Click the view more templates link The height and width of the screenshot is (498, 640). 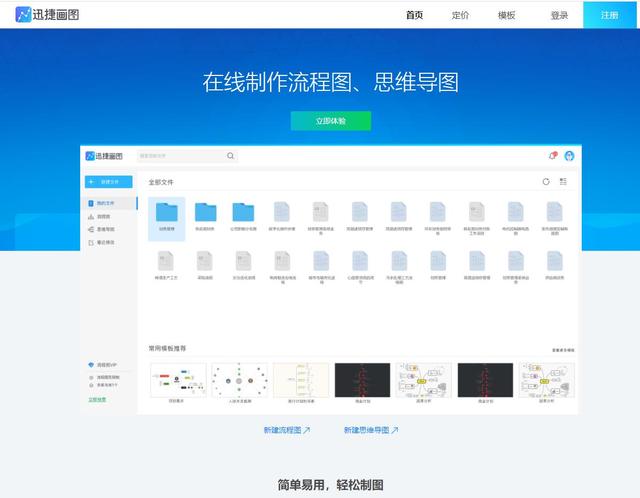pyautogui.click(x=563, y=350)
